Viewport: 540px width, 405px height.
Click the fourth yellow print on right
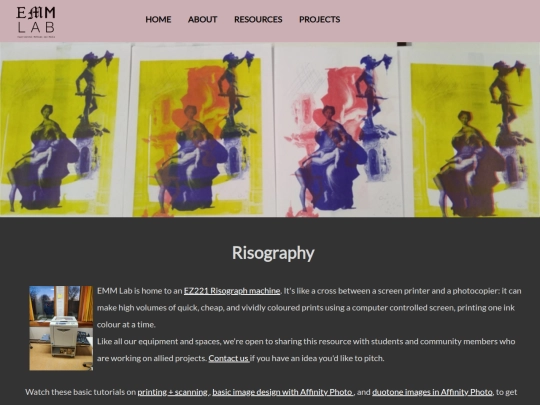click(x=472, y=134)
